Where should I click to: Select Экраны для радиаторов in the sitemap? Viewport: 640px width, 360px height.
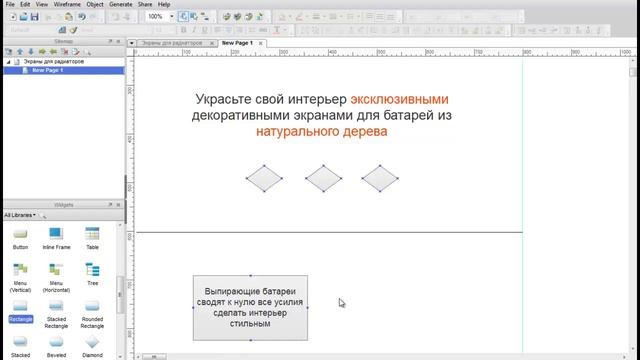pos(53,62)
